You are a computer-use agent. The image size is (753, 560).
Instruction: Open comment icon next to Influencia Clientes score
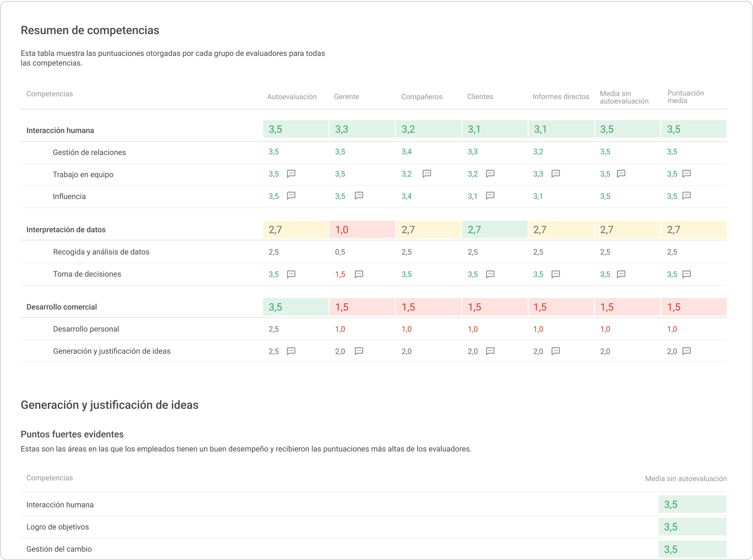click(490, 196)
